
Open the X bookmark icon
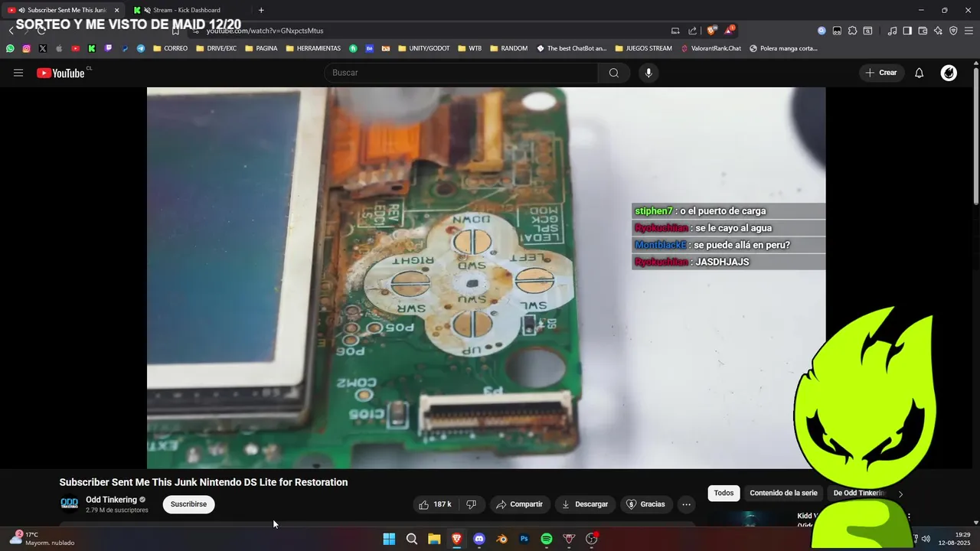tap(42, 48)
